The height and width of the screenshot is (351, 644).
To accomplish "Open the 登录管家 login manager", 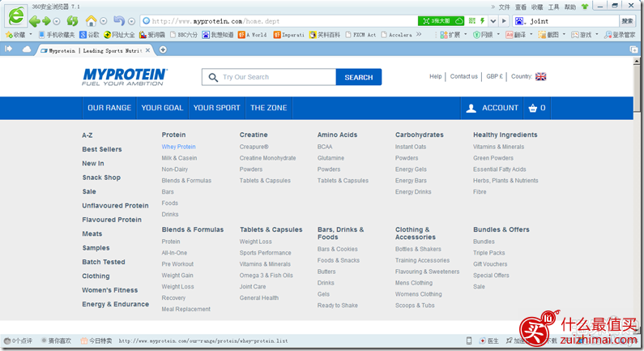I will [620, 35].
